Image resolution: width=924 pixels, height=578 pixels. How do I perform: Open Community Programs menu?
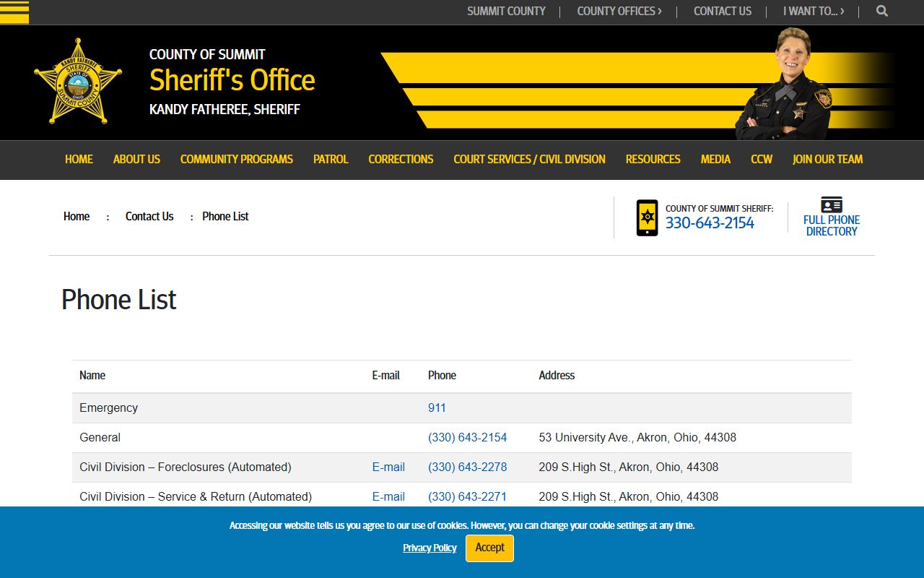click(x=237, y=159)
